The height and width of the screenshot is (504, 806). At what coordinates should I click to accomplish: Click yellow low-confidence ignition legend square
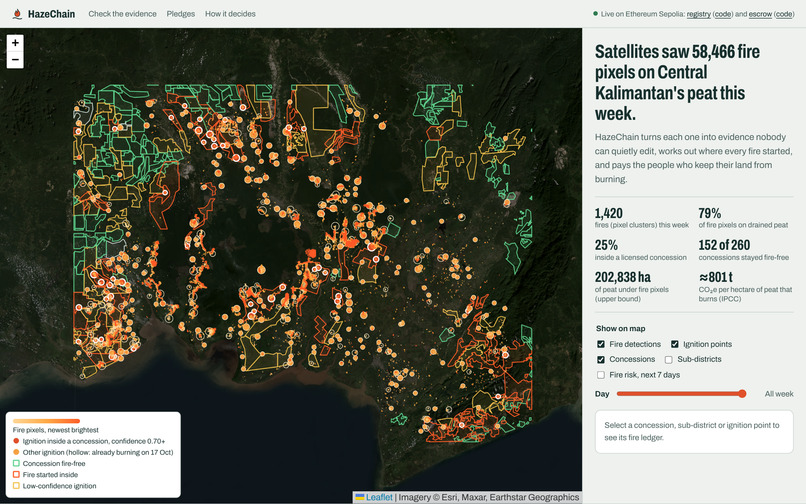pyautogui.click(x=16, y=485)
